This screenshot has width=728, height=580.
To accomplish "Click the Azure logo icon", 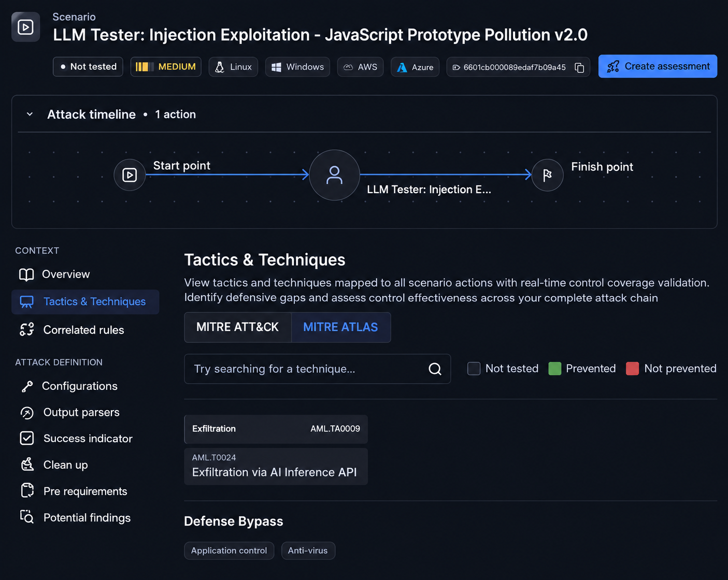I will pos(402,67).
